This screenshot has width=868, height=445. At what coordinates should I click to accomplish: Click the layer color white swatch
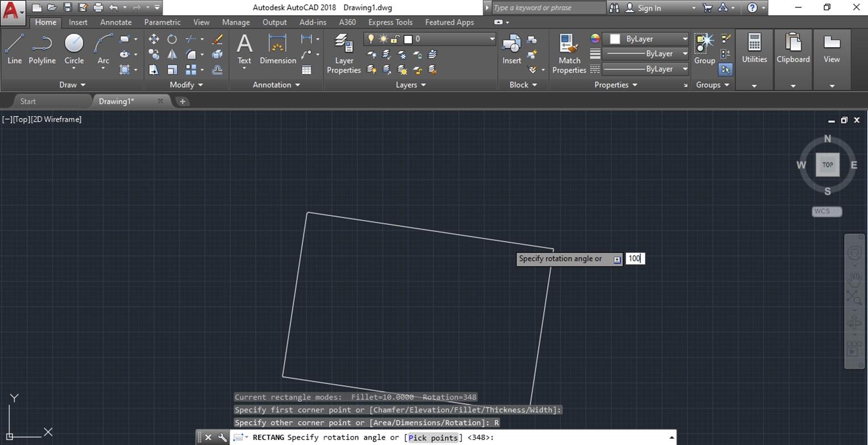coord(408,39)
